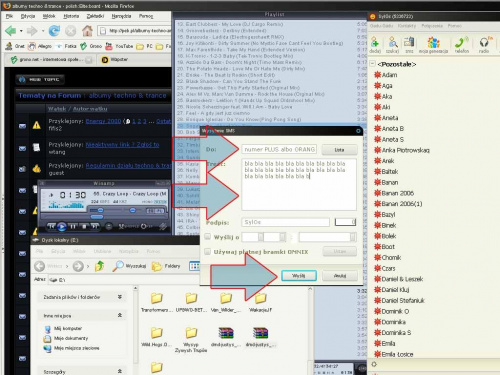Click the Winamp balance slider
This screenshot has width=500, height=375.
132,210
